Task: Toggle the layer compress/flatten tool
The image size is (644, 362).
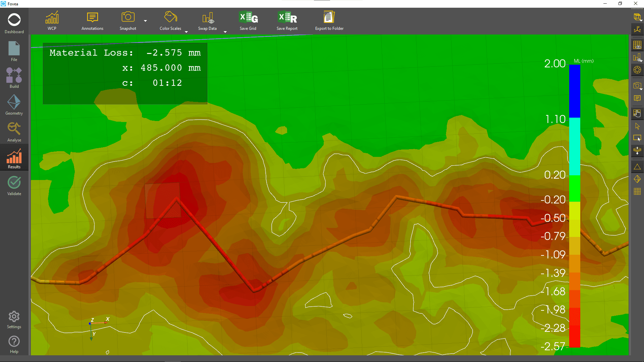Action: coord(637,150)
